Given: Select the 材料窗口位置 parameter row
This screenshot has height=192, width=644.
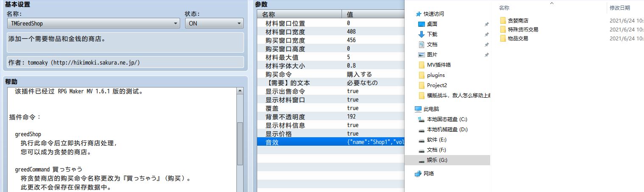Looking at the screenshot, I should [331, 23].
